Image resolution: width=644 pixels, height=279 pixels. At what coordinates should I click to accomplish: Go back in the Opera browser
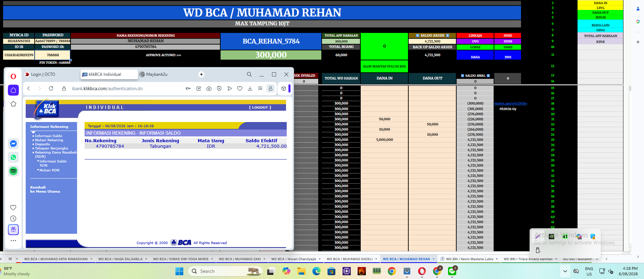coord(29,88)
